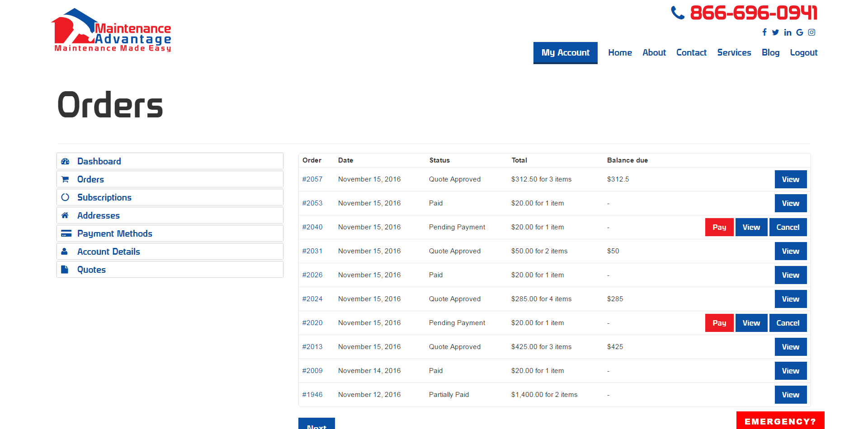
Task: Pay for pending order #2040
Action: point(719,227)
